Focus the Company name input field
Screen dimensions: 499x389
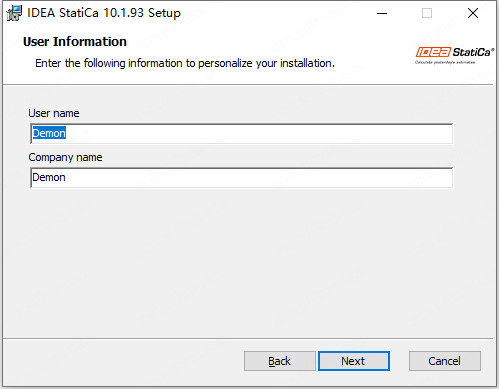click(x=242, y=178)
